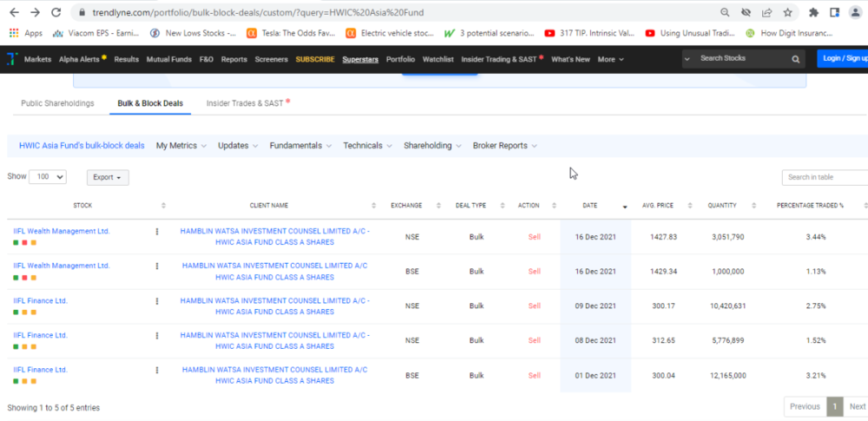Click the search magnifier in Search Stocks

click(795, 59)
